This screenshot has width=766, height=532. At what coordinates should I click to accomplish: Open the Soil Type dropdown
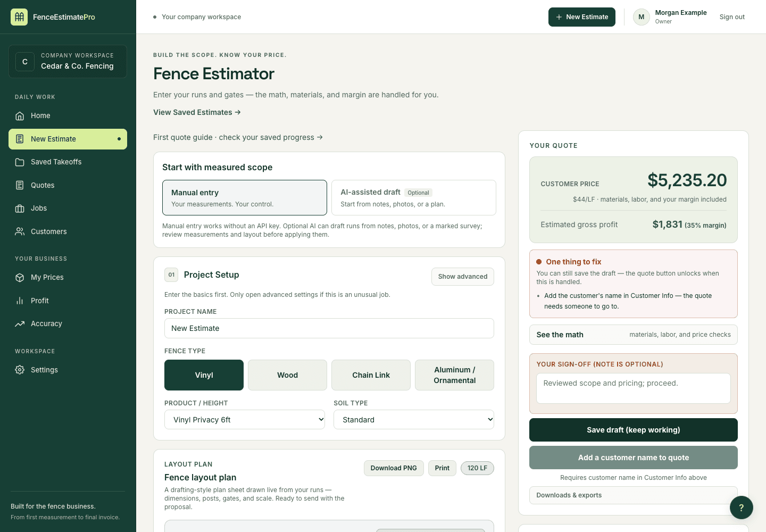click(414, 420)
